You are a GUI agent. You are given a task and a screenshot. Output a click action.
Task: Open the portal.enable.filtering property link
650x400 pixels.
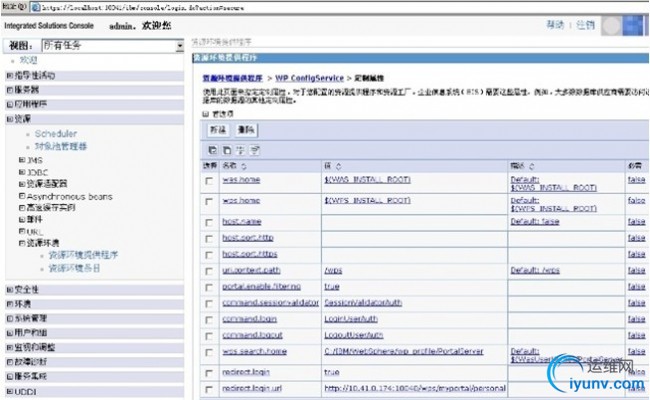262,286
